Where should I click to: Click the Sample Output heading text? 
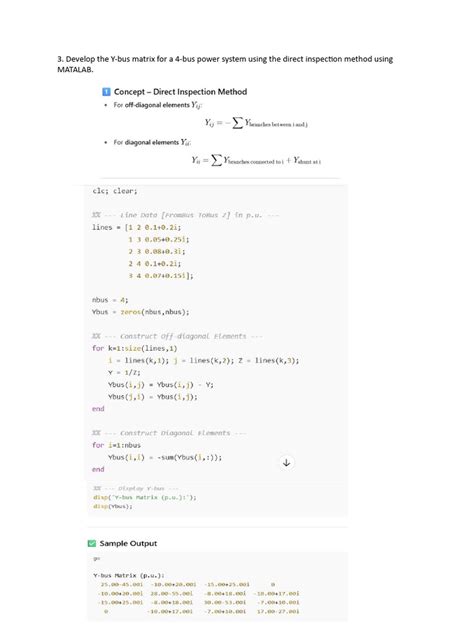(x=128, y=543)
